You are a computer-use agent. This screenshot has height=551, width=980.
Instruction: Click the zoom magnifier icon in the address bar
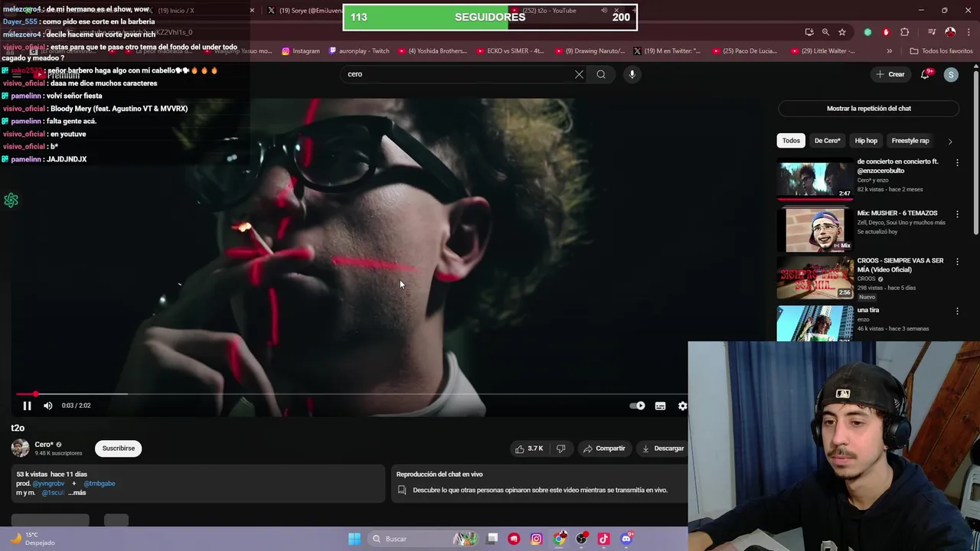pos(825,32)
